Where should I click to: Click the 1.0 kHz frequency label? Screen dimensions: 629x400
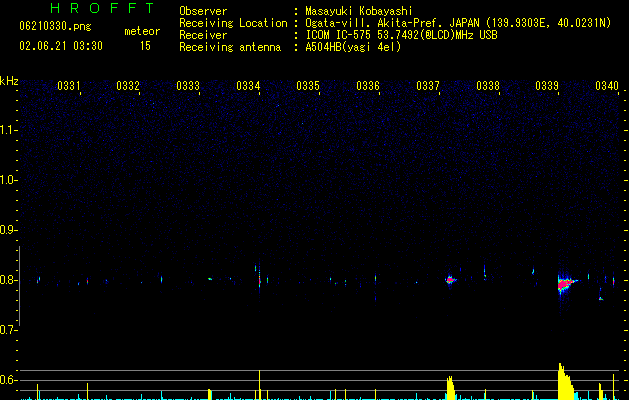click(x=8, y=180)
